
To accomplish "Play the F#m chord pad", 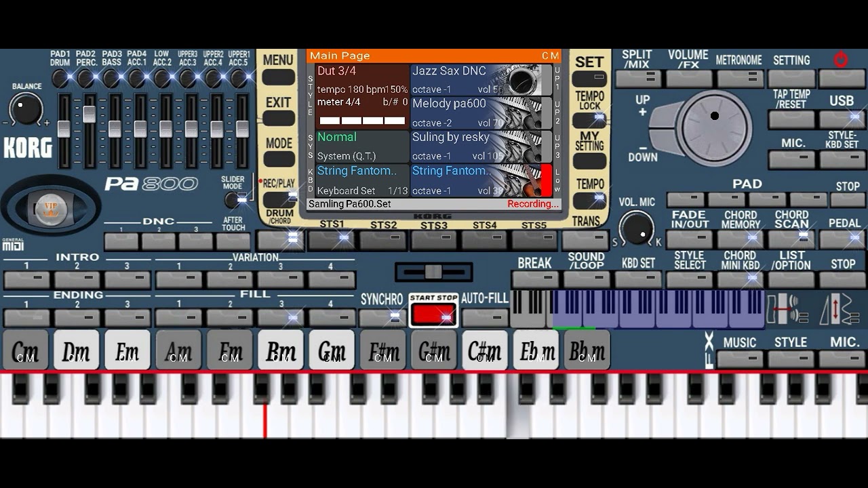I will click(x=382, y=350).
